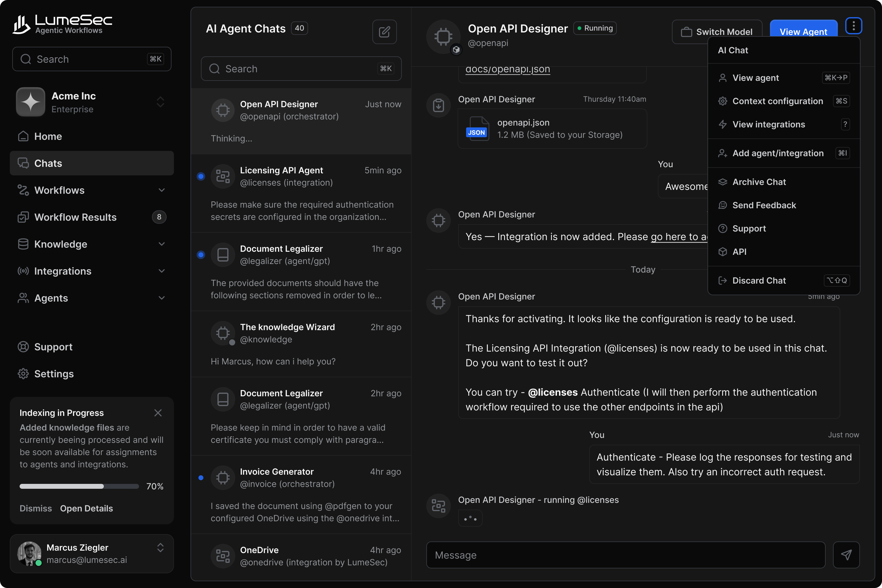Image resolution: width=882 pixels, height=588 pixels.
Task: Click the openapi.json JSON file icon
Action: [477, 128]
